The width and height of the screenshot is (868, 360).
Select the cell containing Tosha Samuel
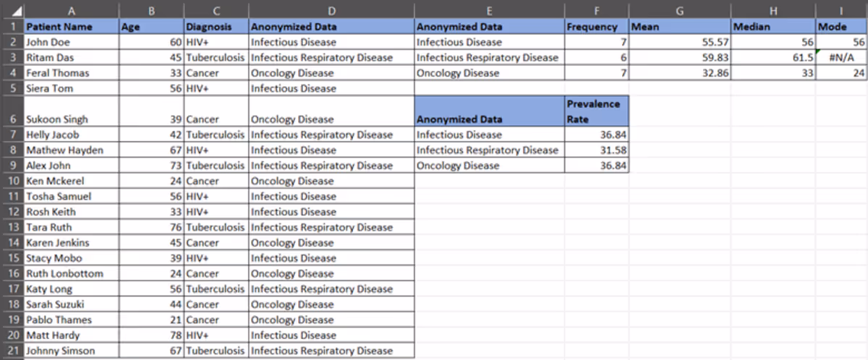[72, 196]
